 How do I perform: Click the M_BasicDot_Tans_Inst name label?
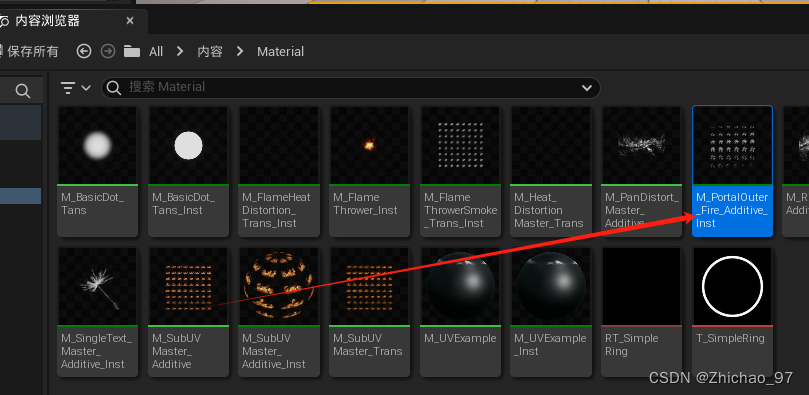click(183, 204)
